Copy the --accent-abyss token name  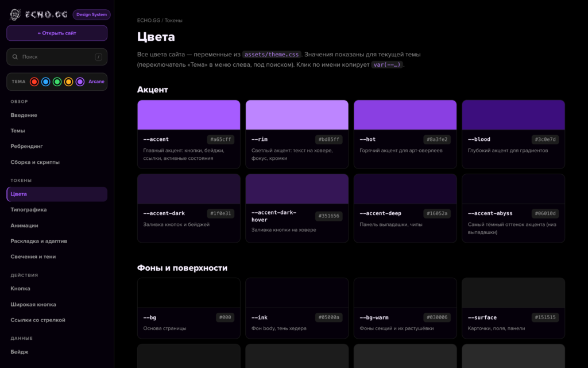pyautogui.click(x=490, y=213)
